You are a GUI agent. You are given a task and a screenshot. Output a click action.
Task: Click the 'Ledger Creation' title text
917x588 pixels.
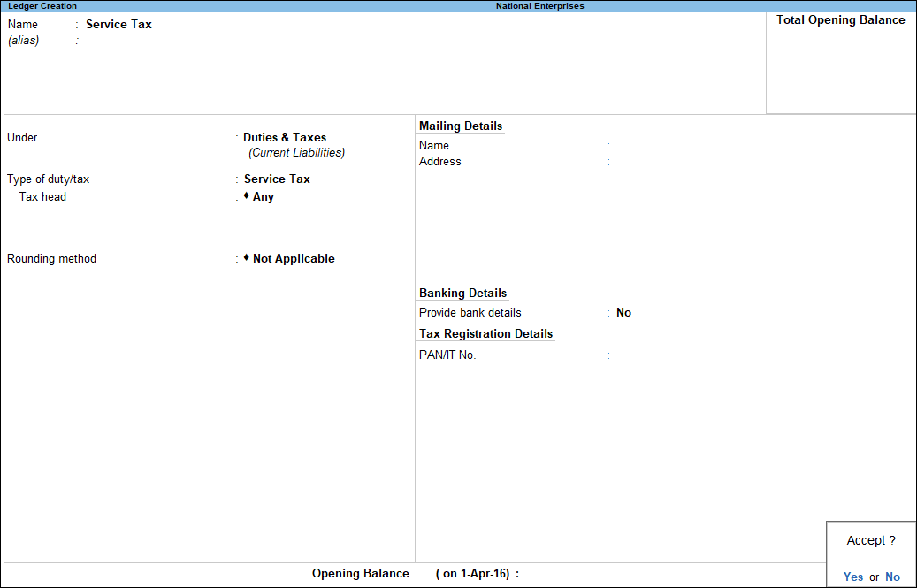(42, 6)
